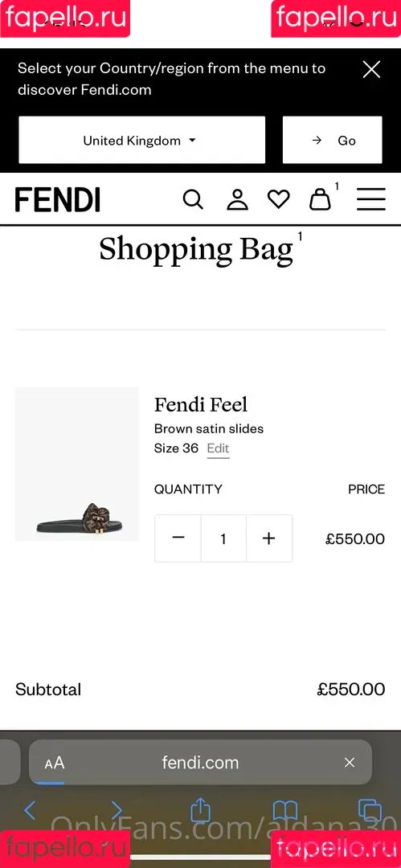Increase quantity with plus button
Screen dimensions: 401x868
coord(268,538)
